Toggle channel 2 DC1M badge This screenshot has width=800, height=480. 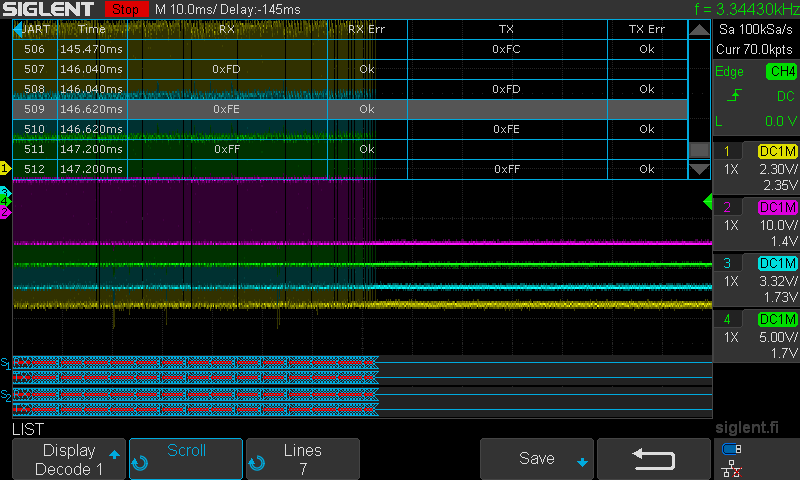tap(777, 208)
